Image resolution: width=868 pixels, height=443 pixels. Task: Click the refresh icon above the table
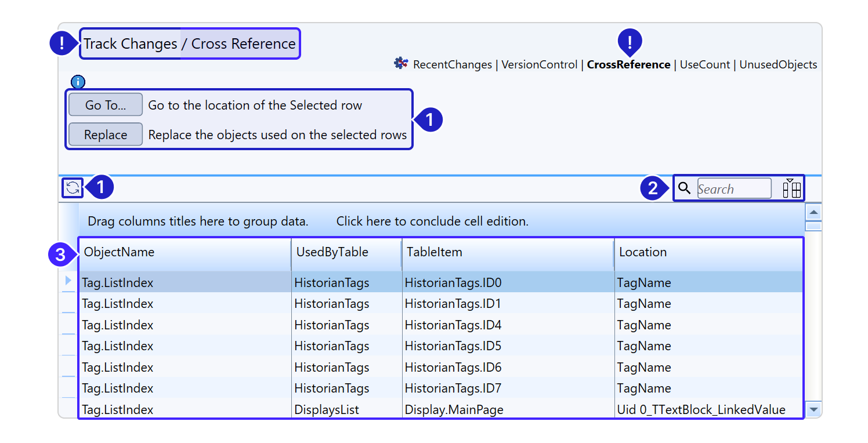(73, 188)
